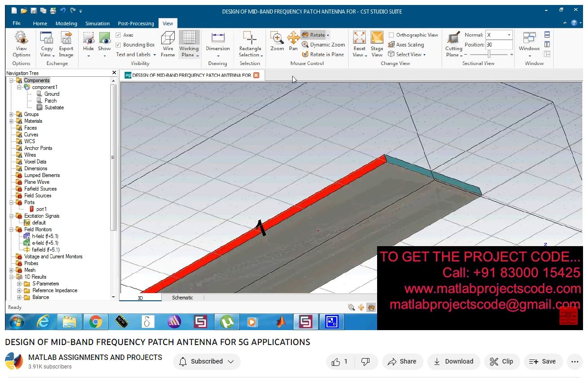Switch to the Schematic tab
The image size is (588, 378).
[x=182, y=298]
